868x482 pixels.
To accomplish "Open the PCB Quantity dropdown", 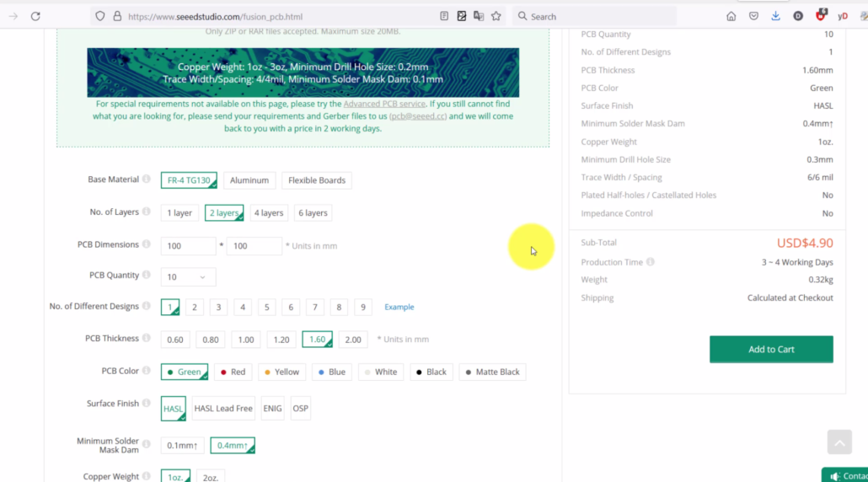I will (188, 277).
